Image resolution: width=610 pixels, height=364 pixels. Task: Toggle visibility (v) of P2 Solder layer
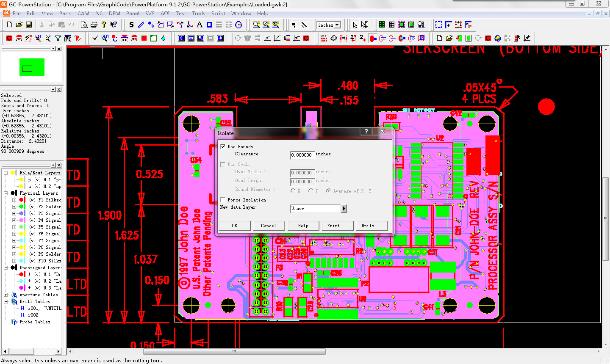coord(32,207)
